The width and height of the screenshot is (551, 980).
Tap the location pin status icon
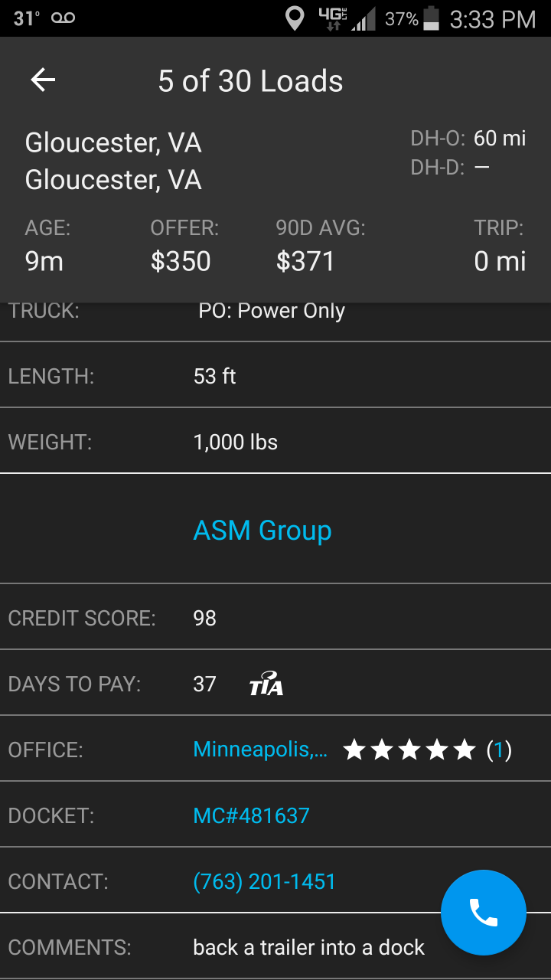(x=295, y=18)
